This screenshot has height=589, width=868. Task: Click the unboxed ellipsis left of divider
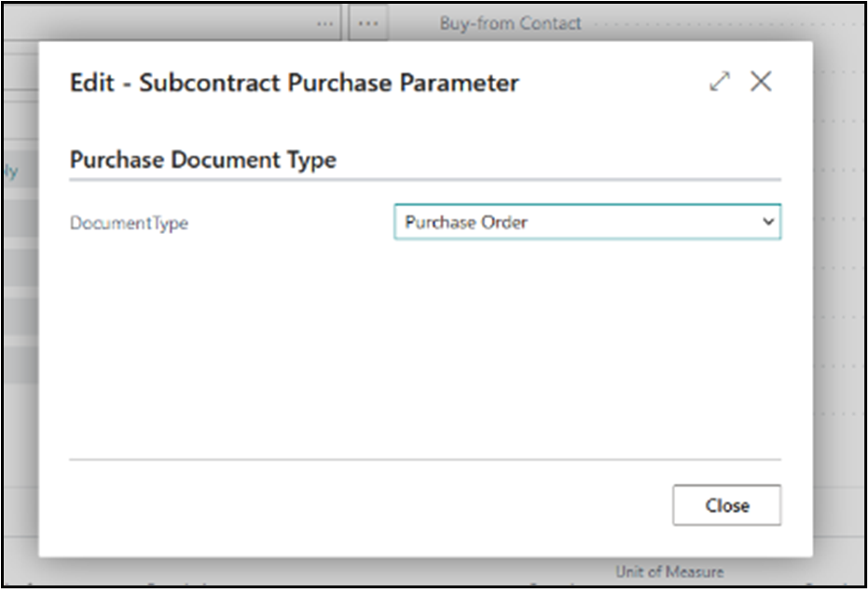[x=324, y=23]
